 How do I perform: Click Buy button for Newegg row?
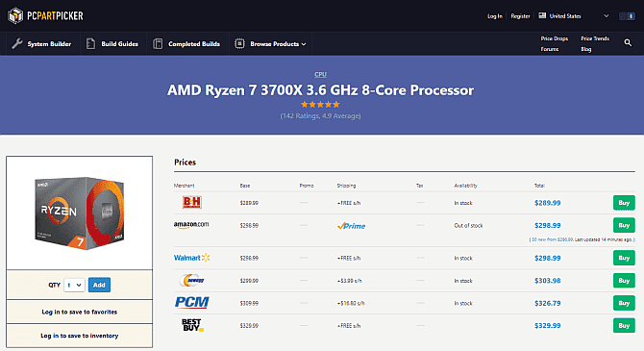click(x=624, y=280)
